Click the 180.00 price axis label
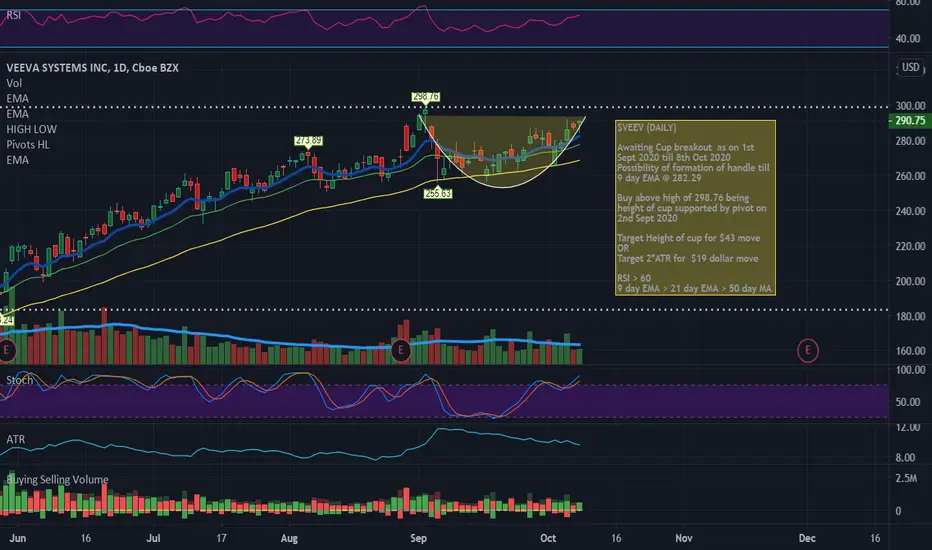Screen dimensions: 932x550 [911, 316]
